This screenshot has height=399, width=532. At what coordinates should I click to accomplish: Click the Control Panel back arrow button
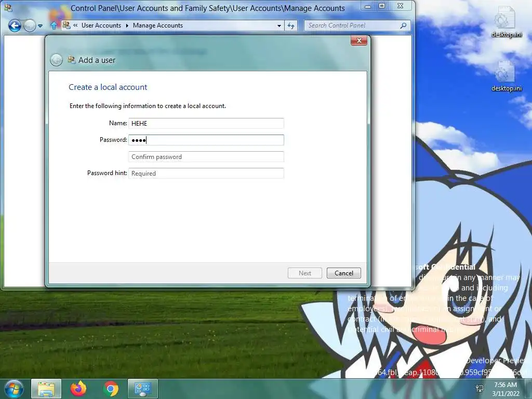point(15,25)
